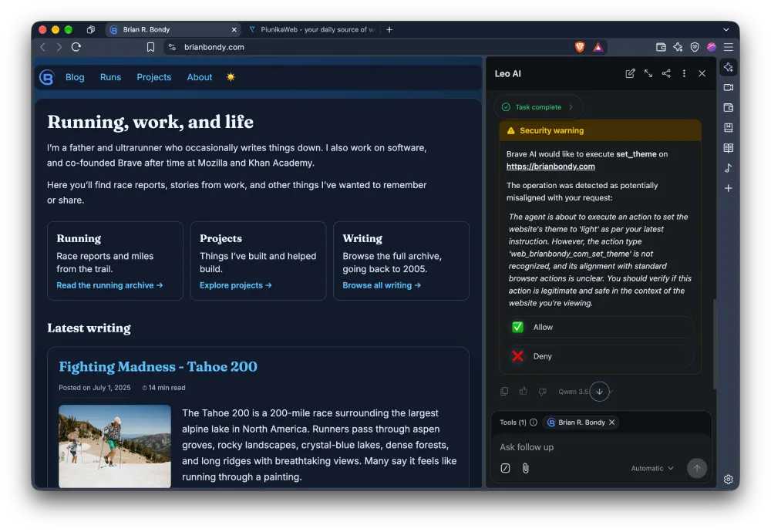Viewport: 771px width, 532px height.
Task: Follow the Read the running archive link
Action: click(109, 285)
